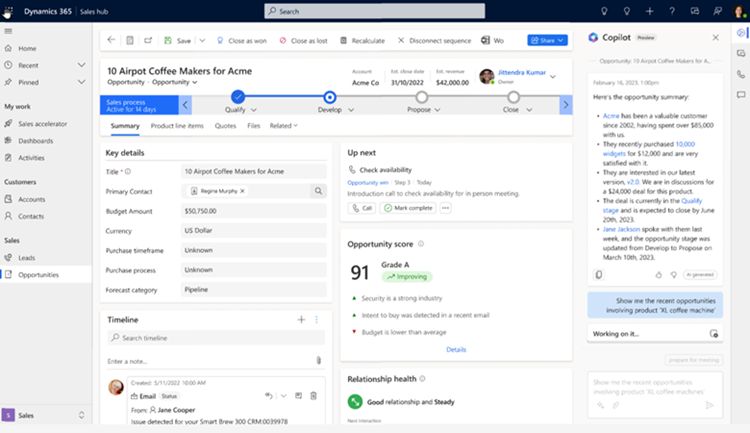
Task: Attach file to note paperclip icon
Action: tap(319, 361)
